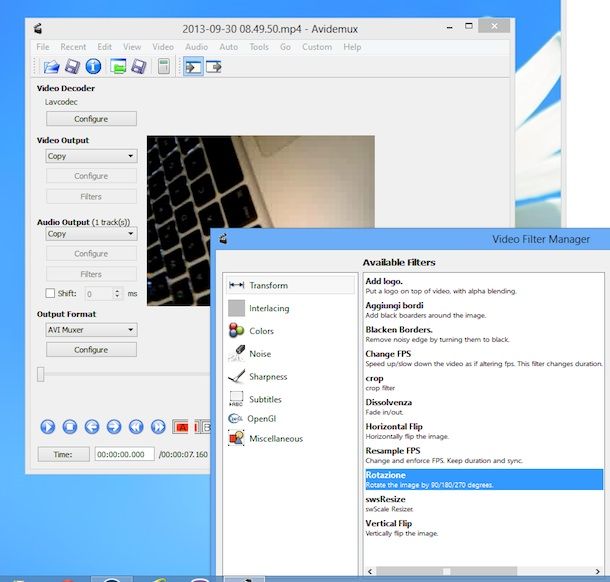Click the Avidemux clapperboard title icon
Screen dimensions: 610x582
(x=38, y=28)
